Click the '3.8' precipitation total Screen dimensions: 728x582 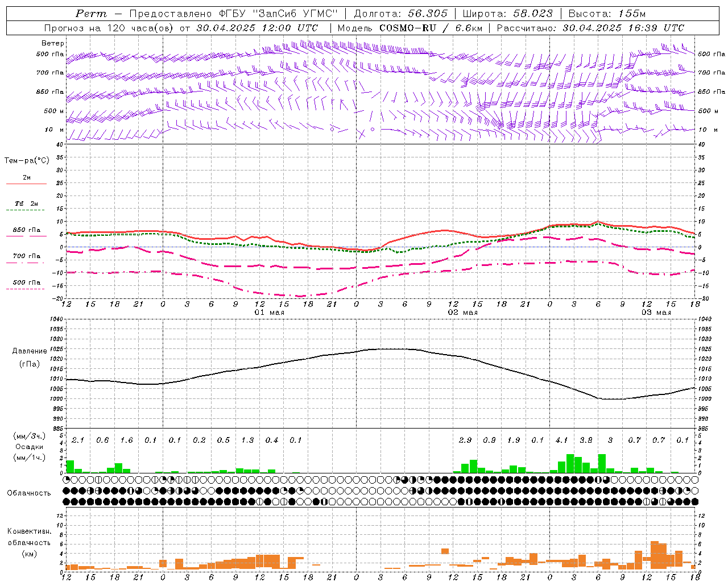586,440
